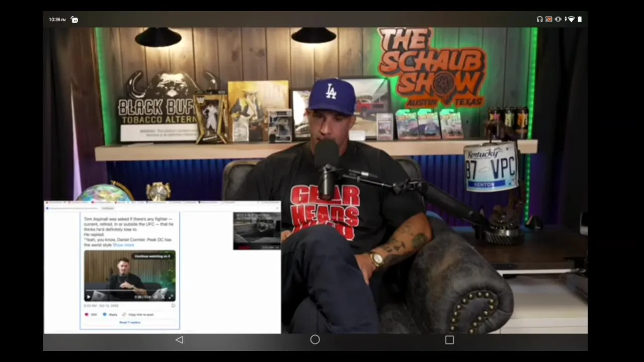Tap the headphones status bar icon
644x362 pixels.
pos(539,19)
